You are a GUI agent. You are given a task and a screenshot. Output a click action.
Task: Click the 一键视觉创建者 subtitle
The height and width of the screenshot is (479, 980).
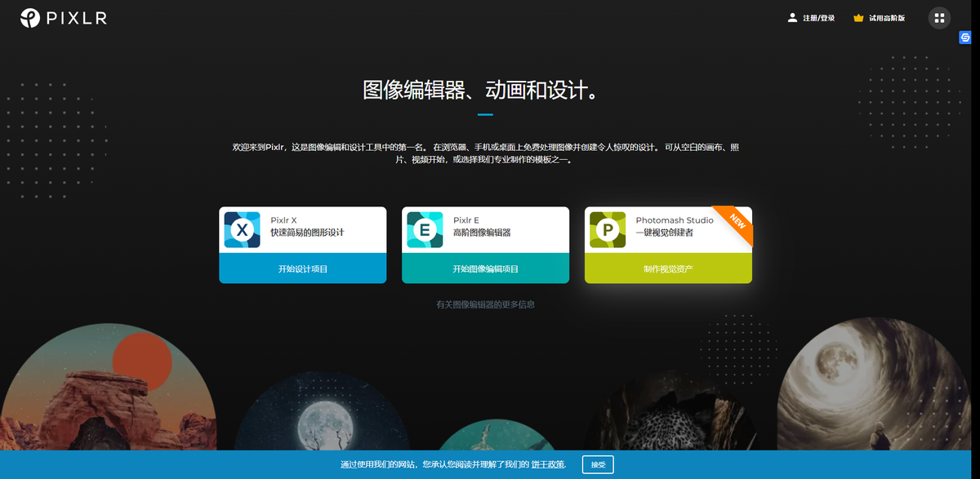point(665,233)
